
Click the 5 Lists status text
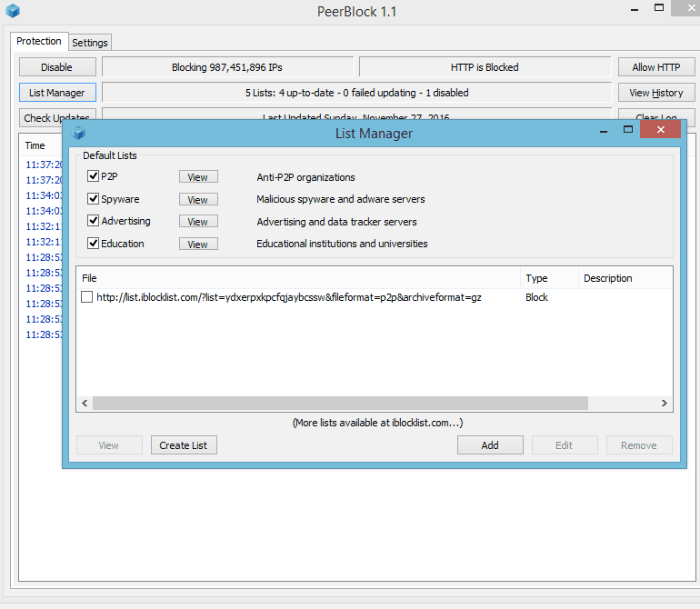(356, 93)
